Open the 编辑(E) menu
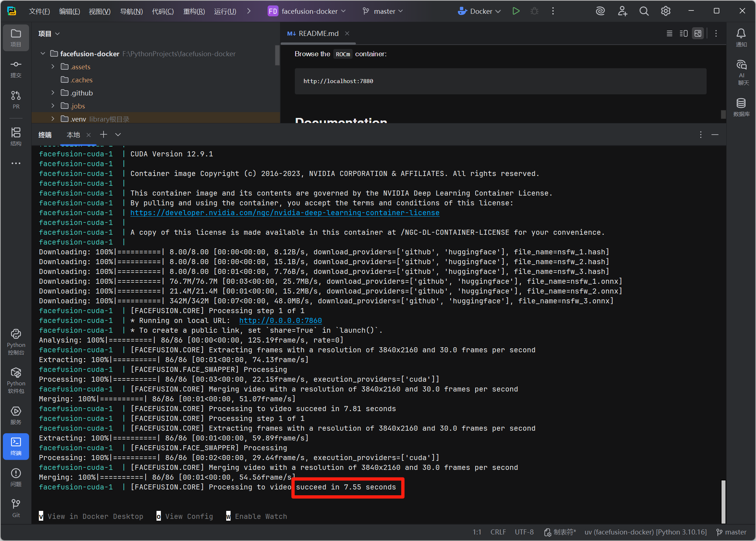Screen dimensions: 756x541 (x=69, y=11)
